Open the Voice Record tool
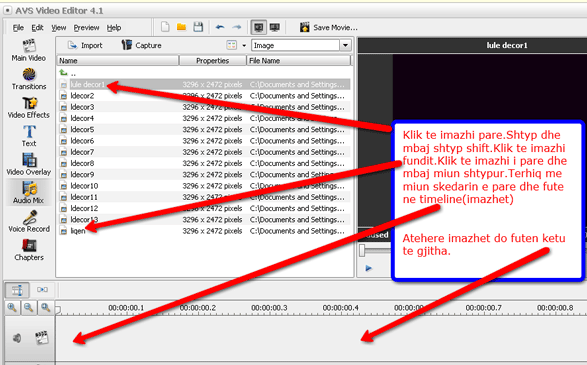 point(29,221)
